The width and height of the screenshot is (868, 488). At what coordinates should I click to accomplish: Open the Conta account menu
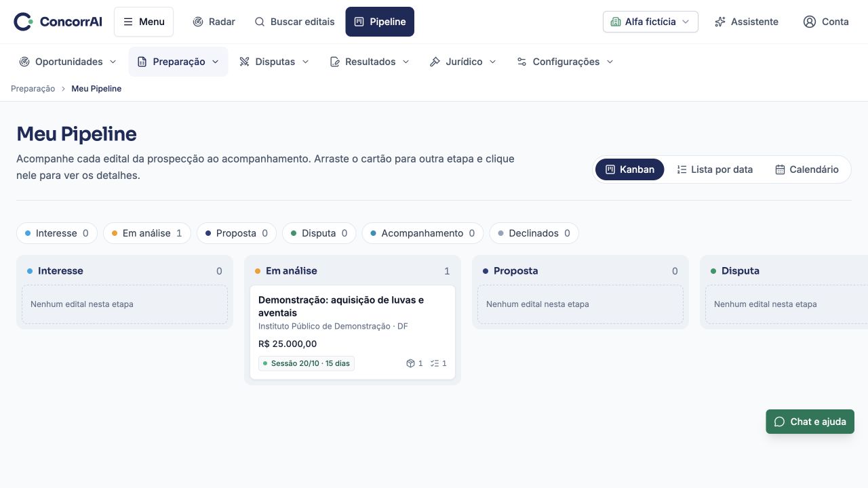pyautogui.click(x=826, y=22)
